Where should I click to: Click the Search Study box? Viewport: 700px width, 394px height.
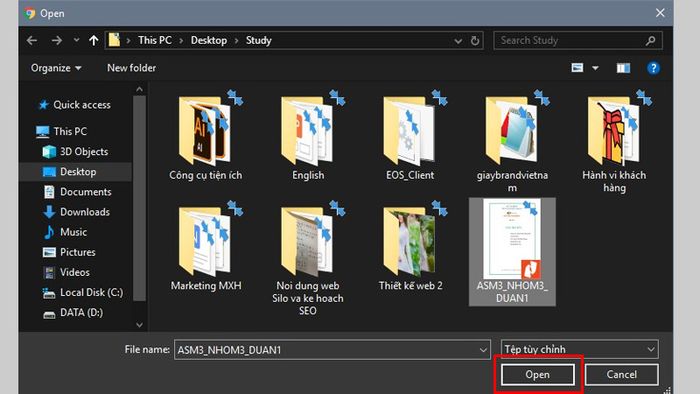578,41
